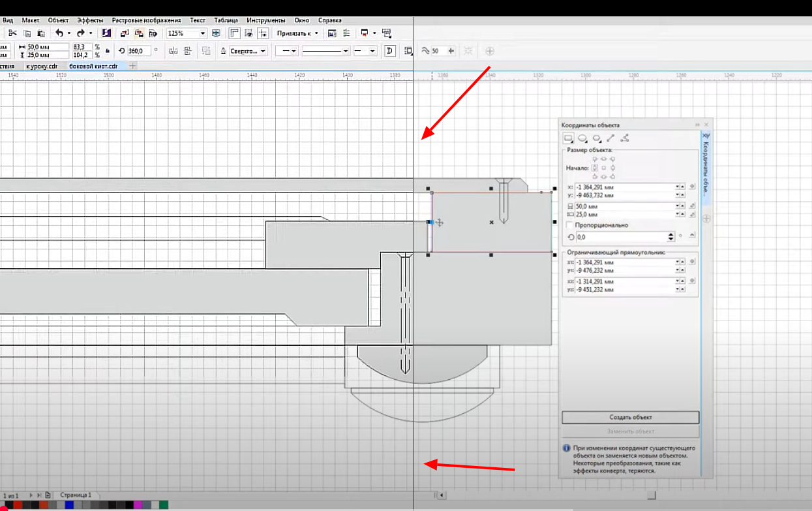The height and width of the screenshot is (511, 812).
Task: Open the Объект menu
Action: [x=58, y=20]
